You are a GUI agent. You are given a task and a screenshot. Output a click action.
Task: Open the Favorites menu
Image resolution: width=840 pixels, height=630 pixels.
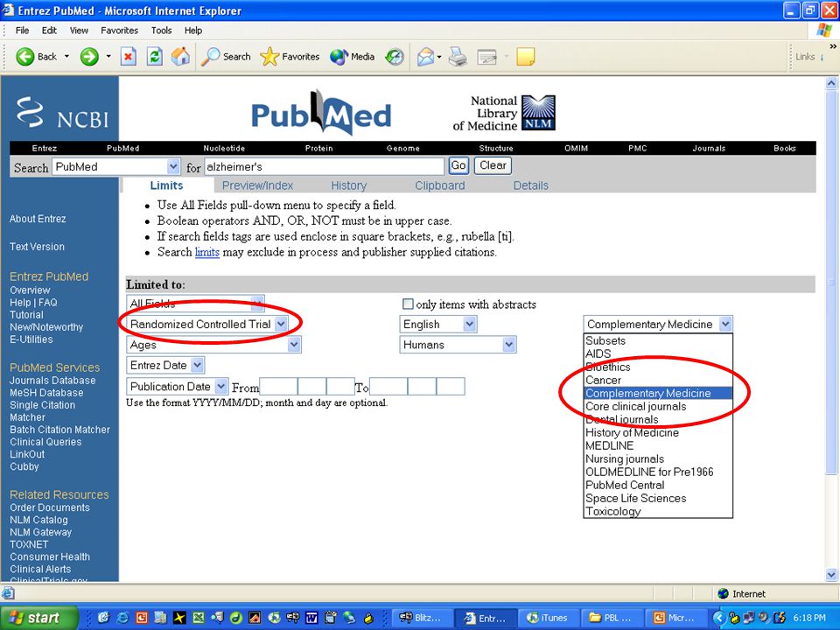coord(120,31)
